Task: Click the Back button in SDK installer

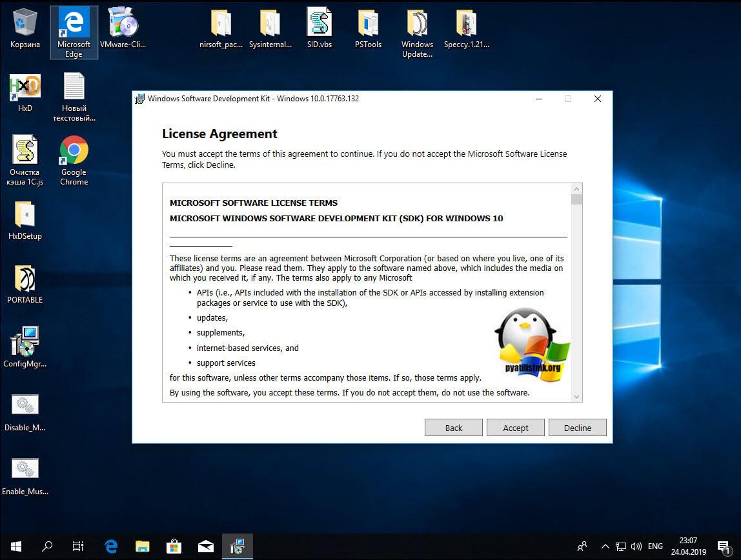Action: (454, 428)
